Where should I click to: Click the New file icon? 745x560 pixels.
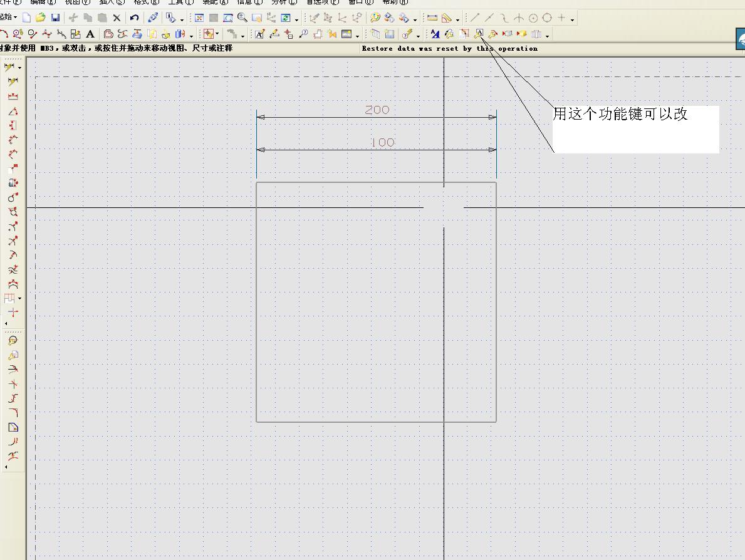[26, 18]
